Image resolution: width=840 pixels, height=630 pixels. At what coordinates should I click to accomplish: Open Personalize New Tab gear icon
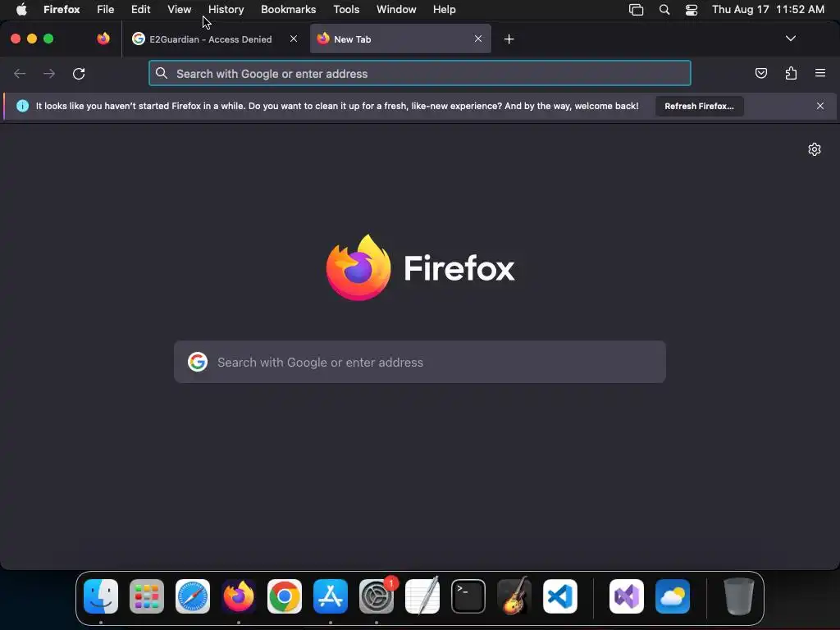pos(815,149)
